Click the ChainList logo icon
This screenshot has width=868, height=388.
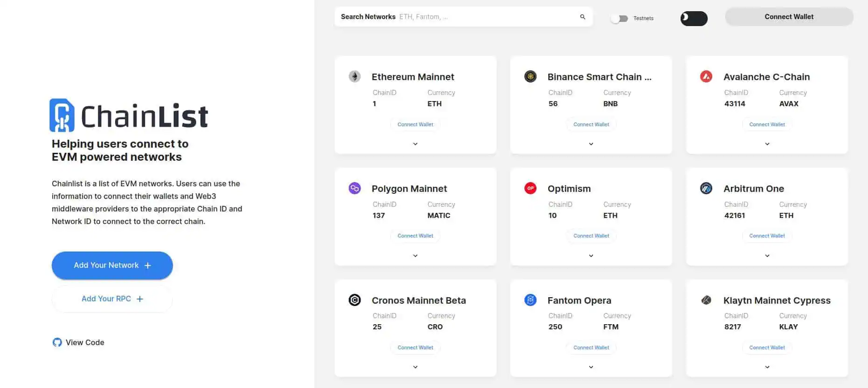pos(62,115)
